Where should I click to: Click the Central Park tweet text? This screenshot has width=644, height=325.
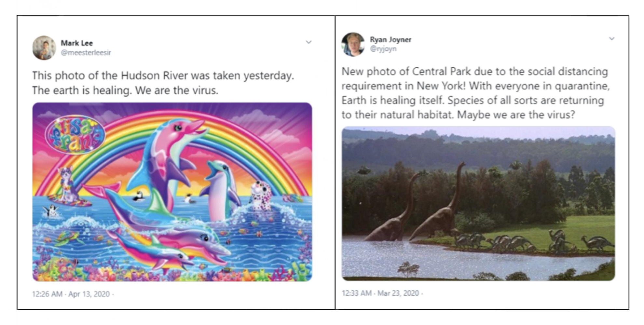(x=475, y=93)
